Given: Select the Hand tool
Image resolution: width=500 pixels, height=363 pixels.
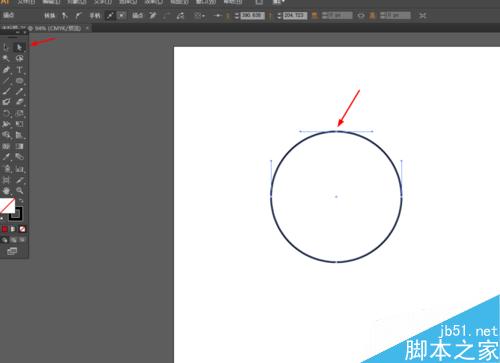Looking at the screenshot, I should [6, 191].
